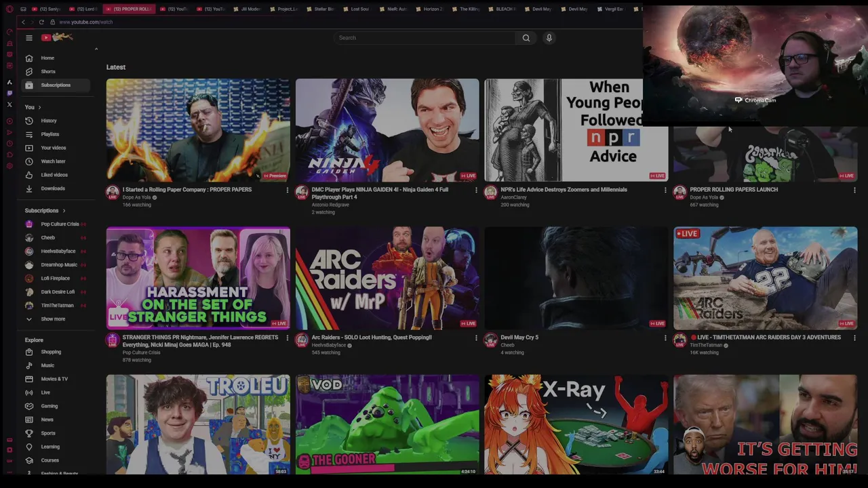Open Cheeb channel in subscriptions list

pos(57,238)
